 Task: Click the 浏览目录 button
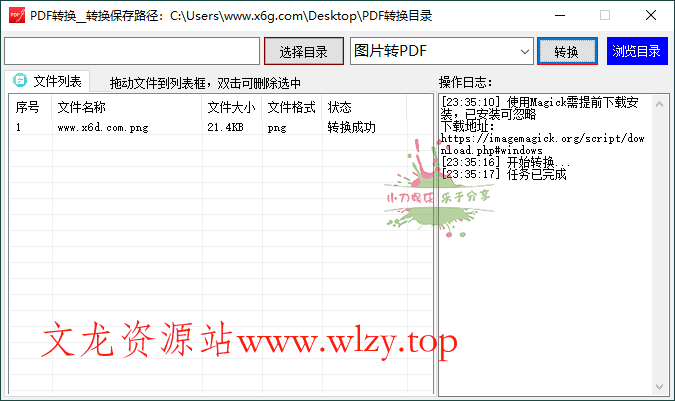tap(637, 51)
